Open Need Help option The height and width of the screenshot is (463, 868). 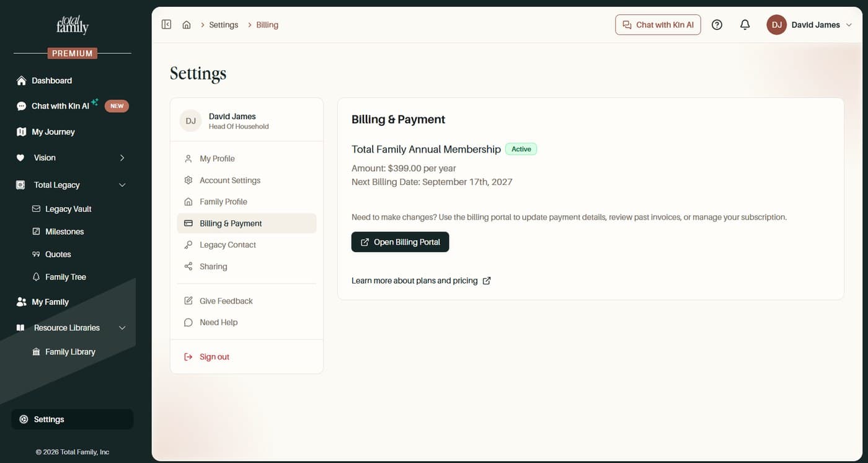coord(247,322)
